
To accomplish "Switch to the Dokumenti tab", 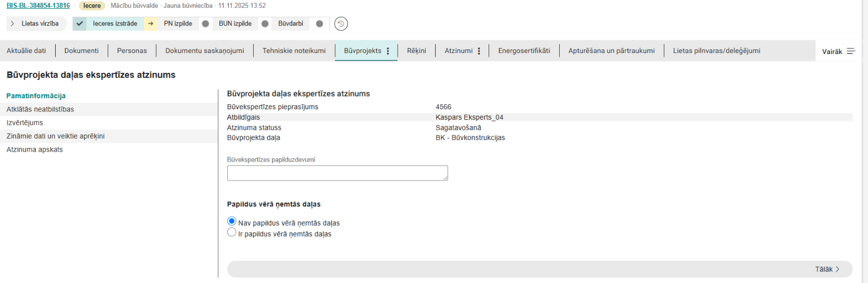I will [x=82, y=51].
